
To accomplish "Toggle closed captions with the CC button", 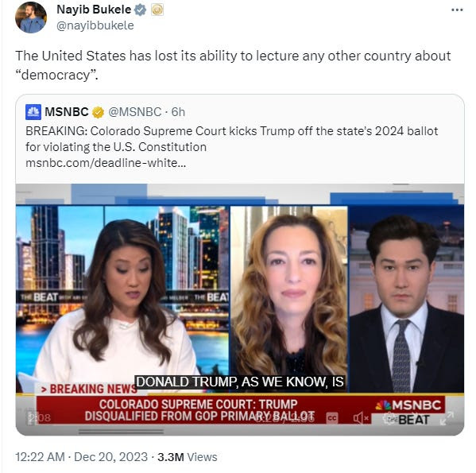I will 332,418.
